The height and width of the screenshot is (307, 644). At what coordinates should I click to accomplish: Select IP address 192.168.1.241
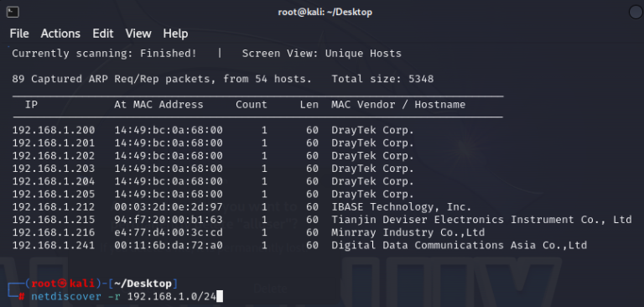(x=54, y=246)
